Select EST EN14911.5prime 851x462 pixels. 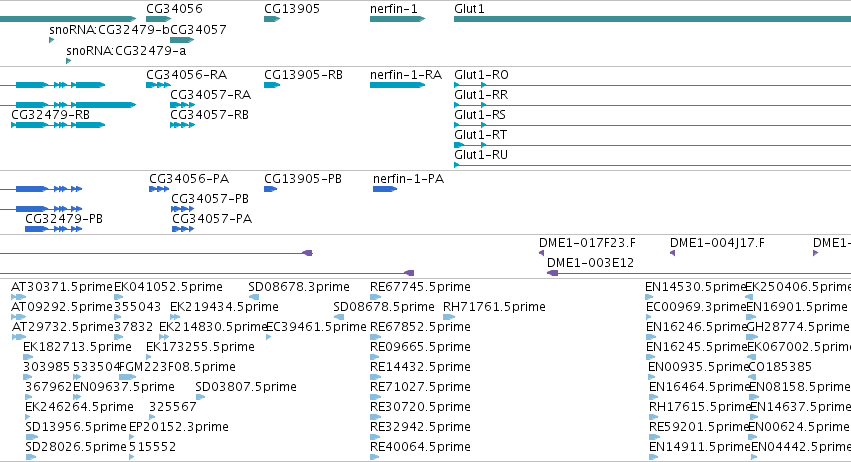pyautogui.click(x=700, y=447)
